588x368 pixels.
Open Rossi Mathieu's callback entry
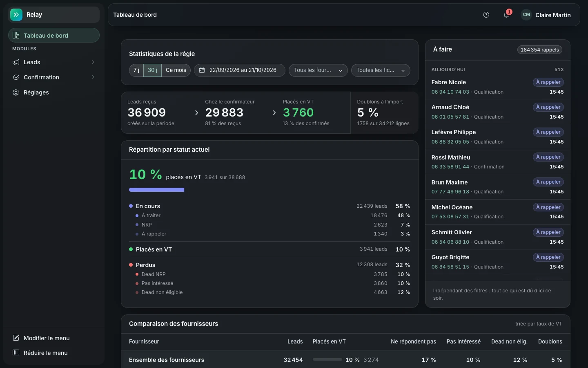coord(497,162)
